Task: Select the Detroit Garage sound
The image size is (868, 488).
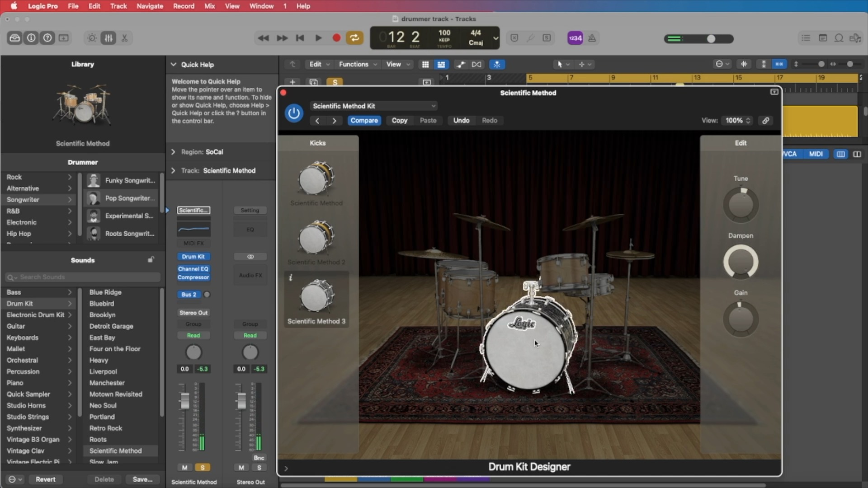Action: 111,326
